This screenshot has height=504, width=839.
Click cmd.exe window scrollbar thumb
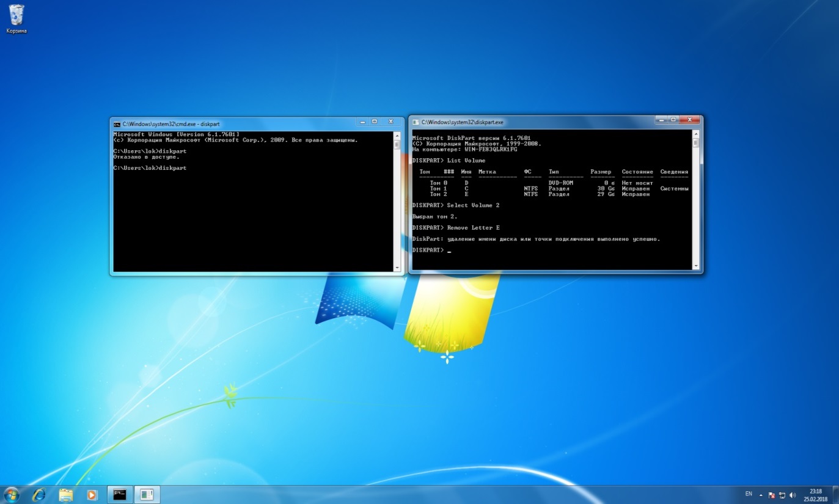[x=397, y=145]
